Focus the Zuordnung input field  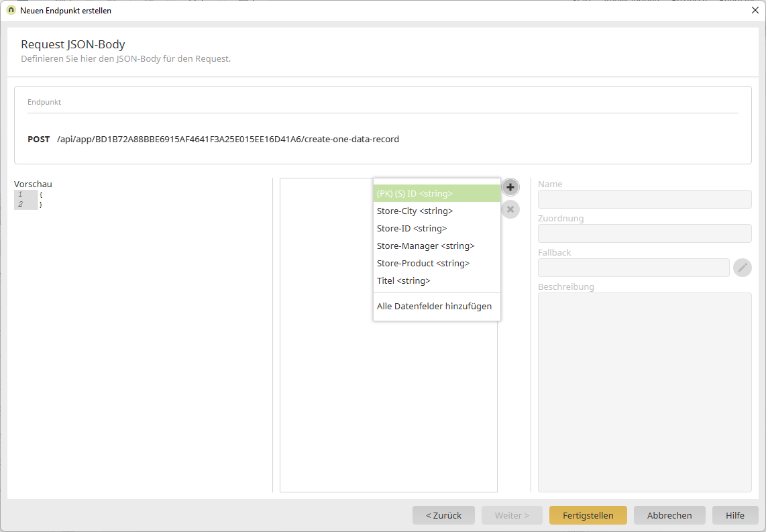(x=645, y=233)
